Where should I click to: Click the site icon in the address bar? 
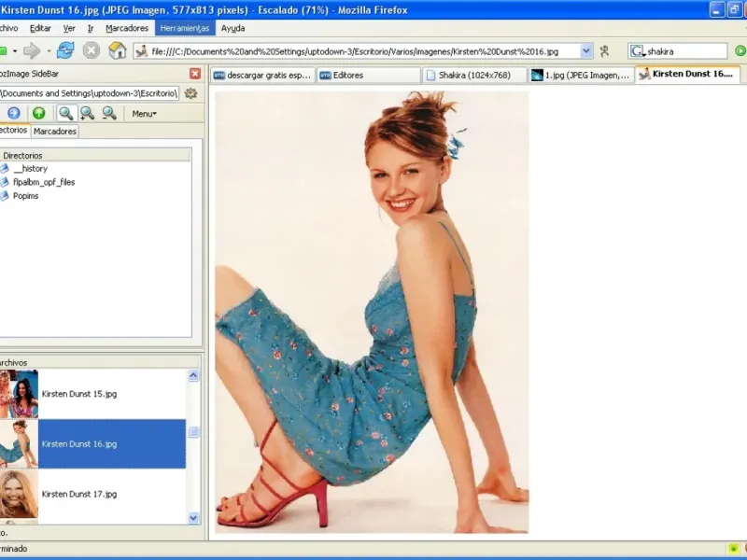pos(142,51)
